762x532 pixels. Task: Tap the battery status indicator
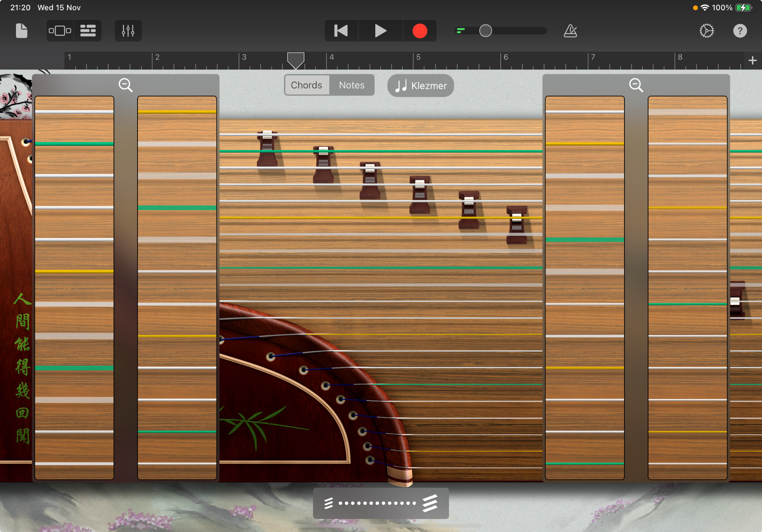point(744,8)
